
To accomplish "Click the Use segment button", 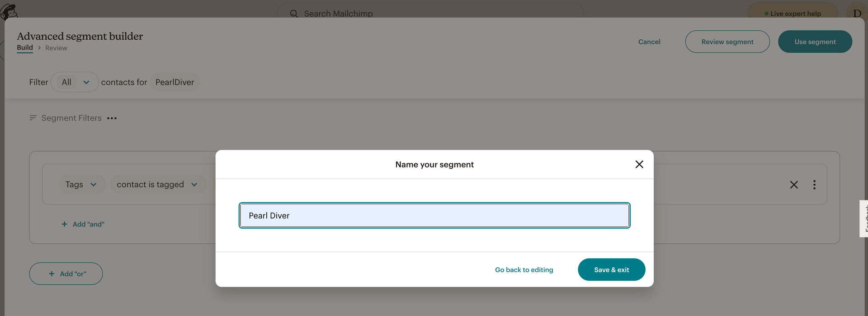I will (815, 42).
